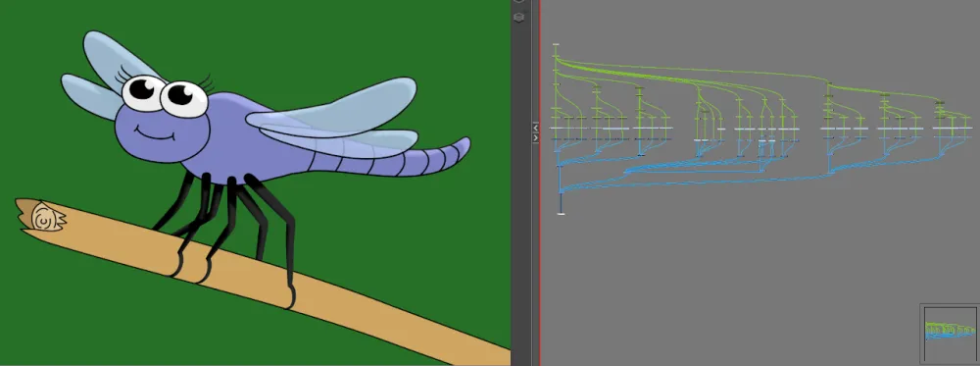This screenshot has height=366, width=980.
Task: Select the dragonfly's right eye in camera view
Action: pyautogui.click(x=184, y=99)
